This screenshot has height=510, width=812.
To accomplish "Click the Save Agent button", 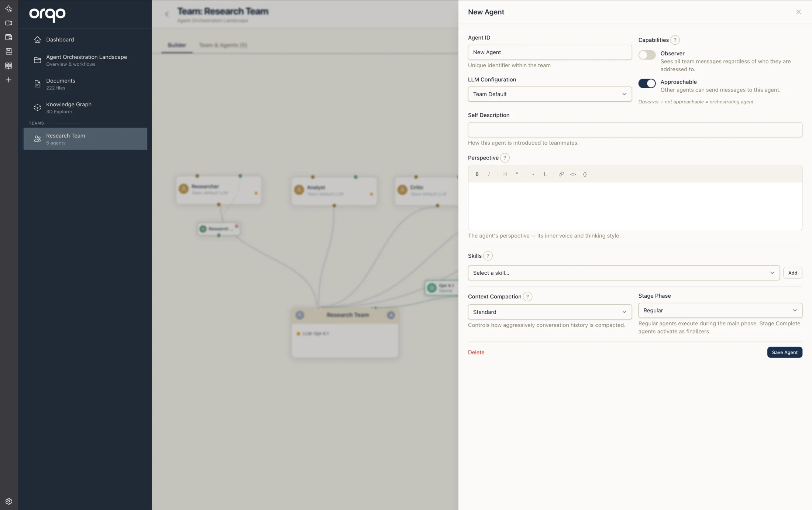I will point(785,352).
